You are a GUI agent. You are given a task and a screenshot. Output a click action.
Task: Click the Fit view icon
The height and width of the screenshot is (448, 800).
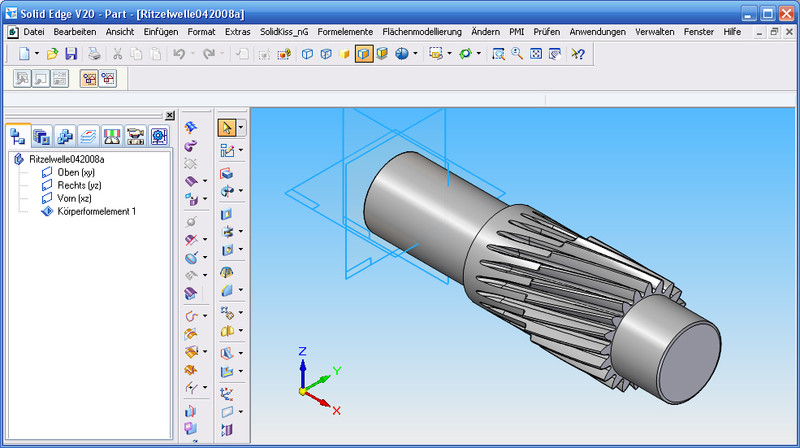[x=536, y=53]
